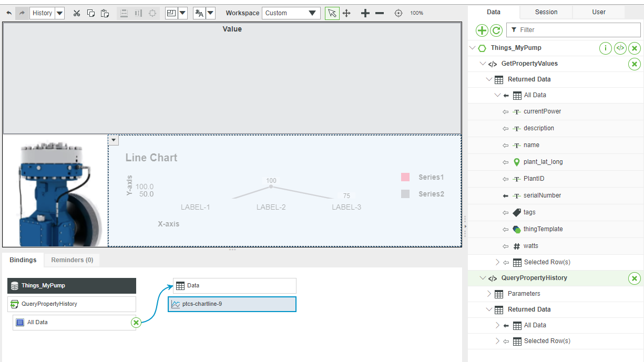This screenshot has height=362, width=644.
Task: Click the cut scissors icon
Action: click(76, 13)
